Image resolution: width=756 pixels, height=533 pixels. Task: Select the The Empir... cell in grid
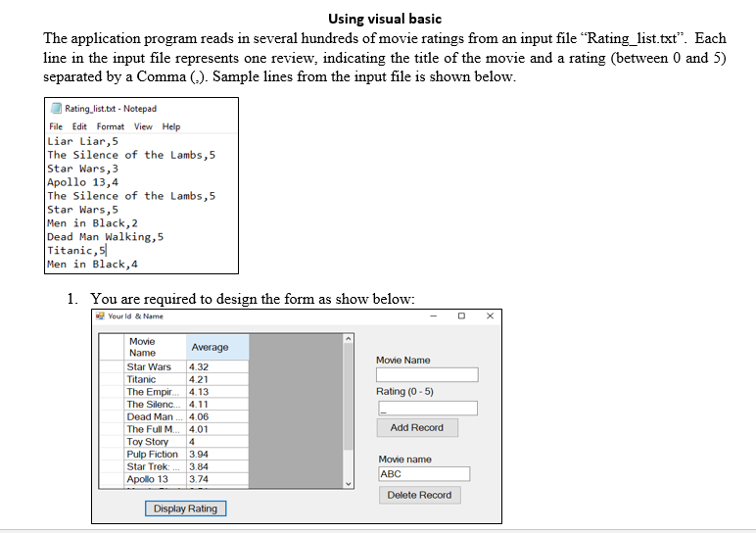[x=155, y=392]
